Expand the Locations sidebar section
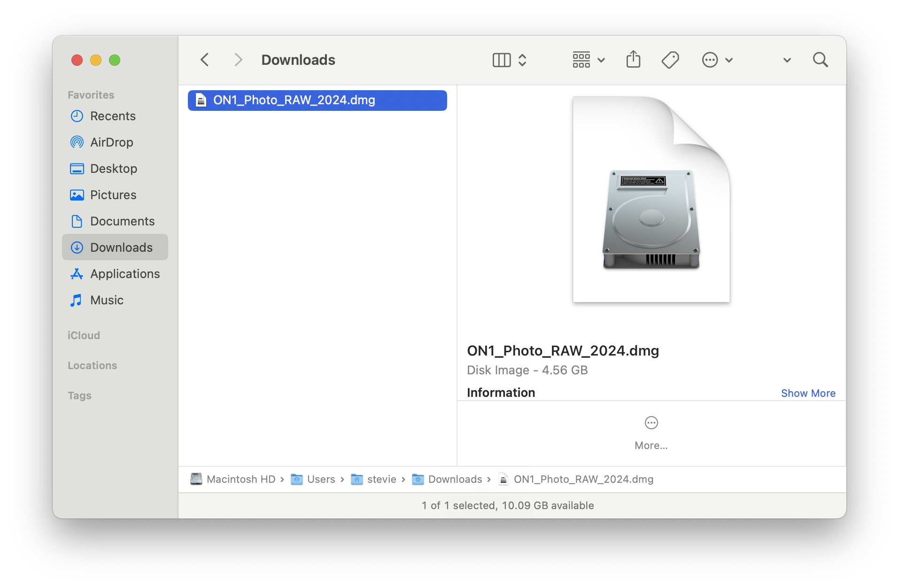Image resolution: width=899 pixels, height=588 pixels. coord(92,365)
